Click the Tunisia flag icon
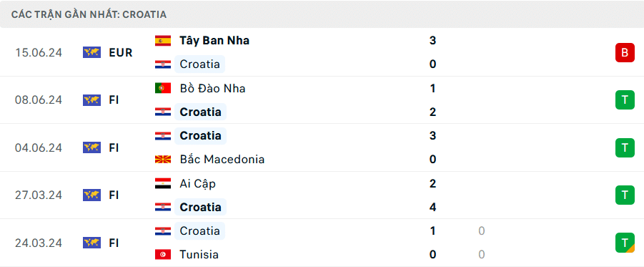 pos(163,255)
